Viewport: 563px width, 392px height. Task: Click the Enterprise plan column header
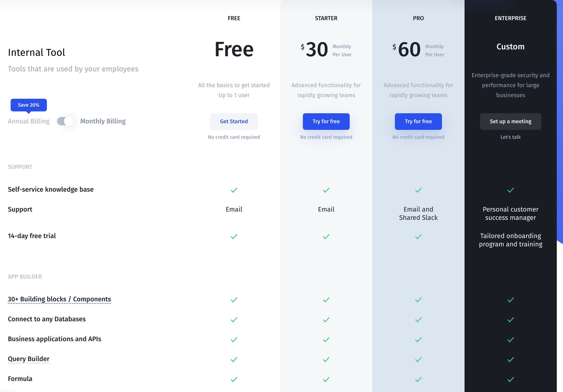click(x=510, y=18)
